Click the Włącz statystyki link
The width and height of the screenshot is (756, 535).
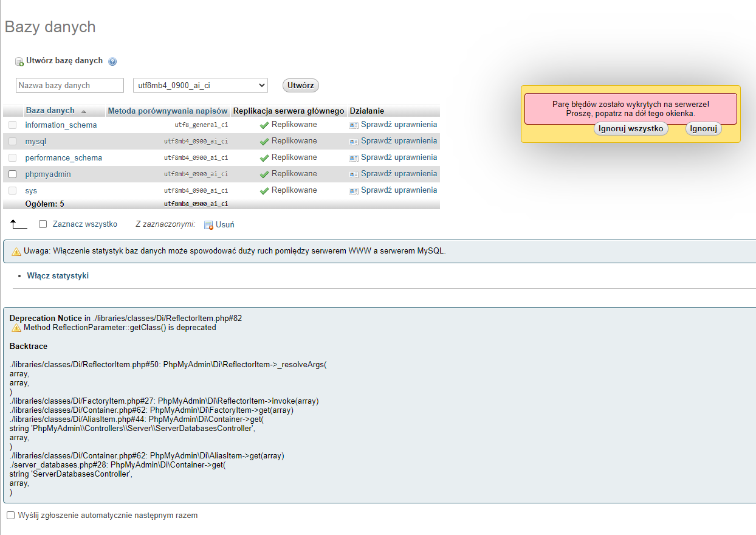[x=58, y=275]
